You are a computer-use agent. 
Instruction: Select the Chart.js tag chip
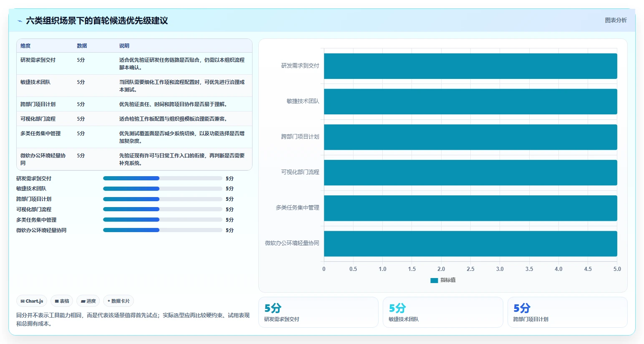[x=32, y=301]
